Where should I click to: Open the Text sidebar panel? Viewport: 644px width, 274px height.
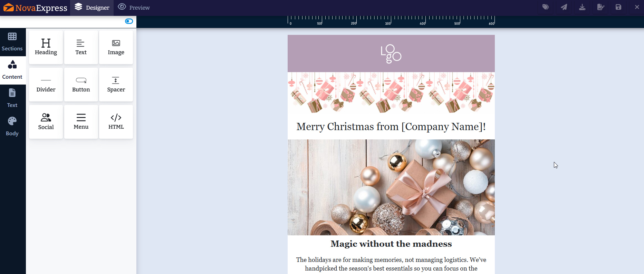[x=12, y=98]
